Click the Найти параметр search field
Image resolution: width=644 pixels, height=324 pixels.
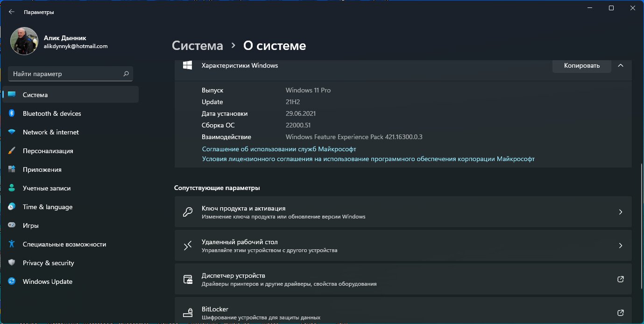[x=71, y=74]
